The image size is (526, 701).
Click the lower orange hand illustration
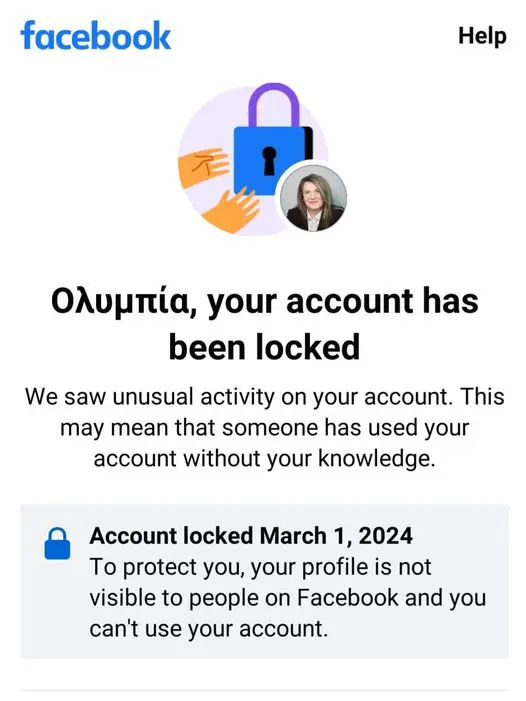(x=230, y=210)
